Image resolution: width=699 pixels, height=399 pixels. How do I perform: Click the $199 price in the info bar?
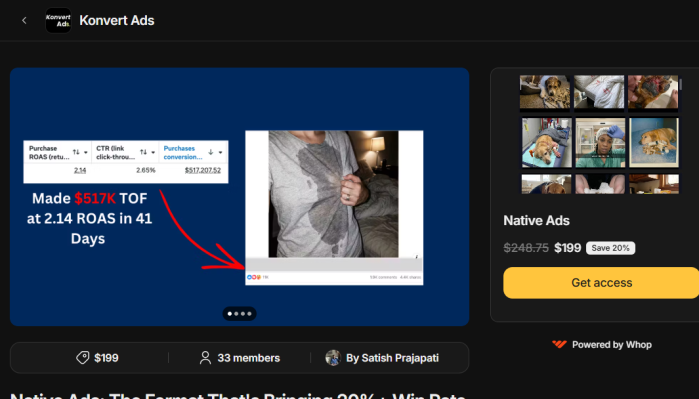(x=106, y=358)
